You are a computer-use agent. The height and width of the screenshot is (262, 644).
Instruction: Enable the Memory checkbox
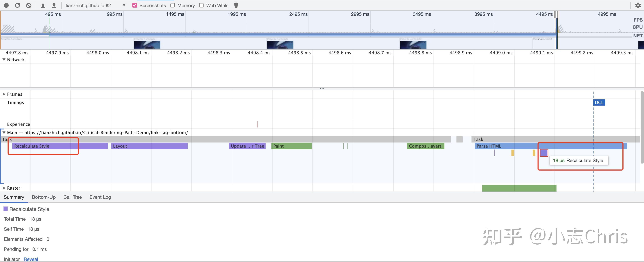pyautogui.click(x=172, y=6)
